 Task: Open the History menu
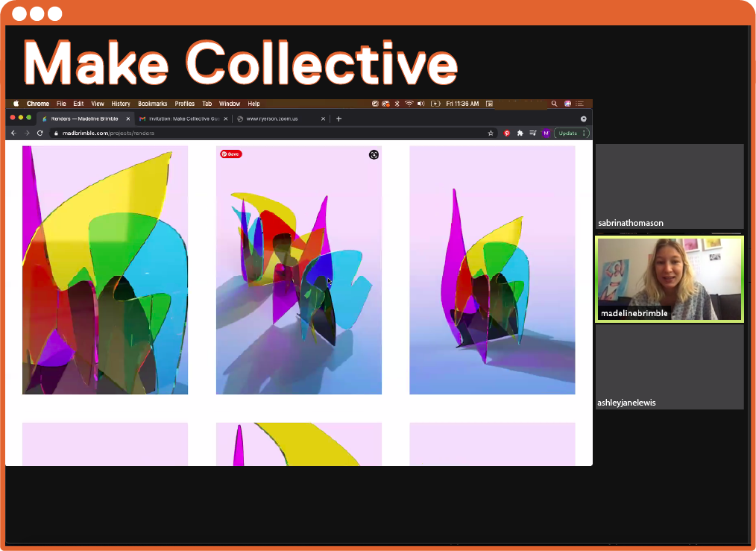[120, 104]
